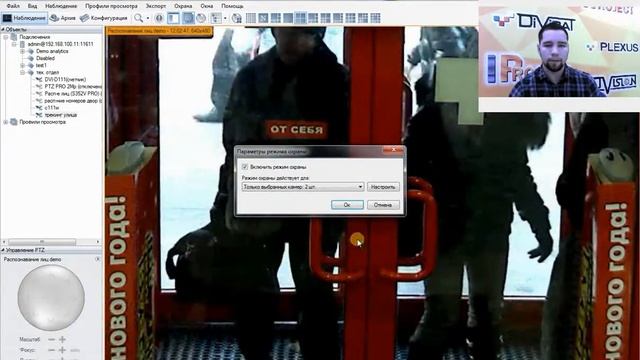640x360 pixels.
Task: Select PTZ PRO 2Mp camera in tree
Action: 73,87
